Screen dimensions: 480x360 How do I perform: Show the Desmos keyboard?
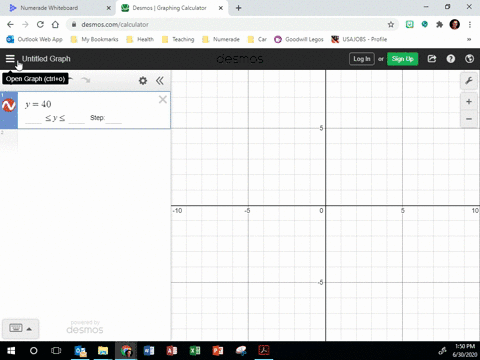(16, 328)
